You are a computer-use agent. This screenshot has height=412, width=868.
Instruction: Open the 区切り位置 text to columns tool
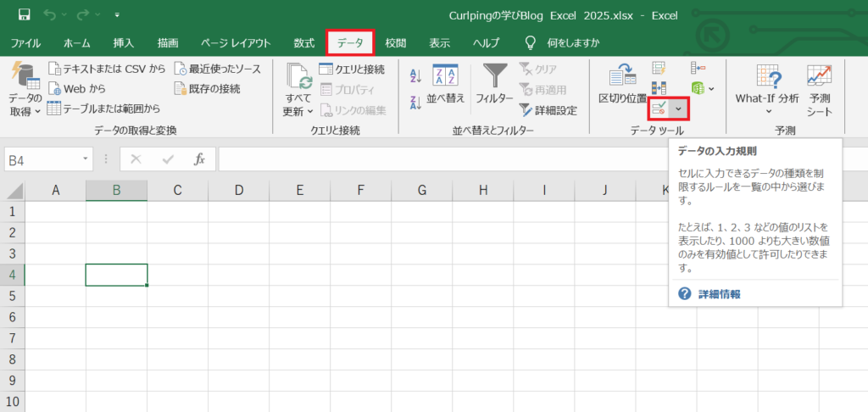[x=623, y=85]
